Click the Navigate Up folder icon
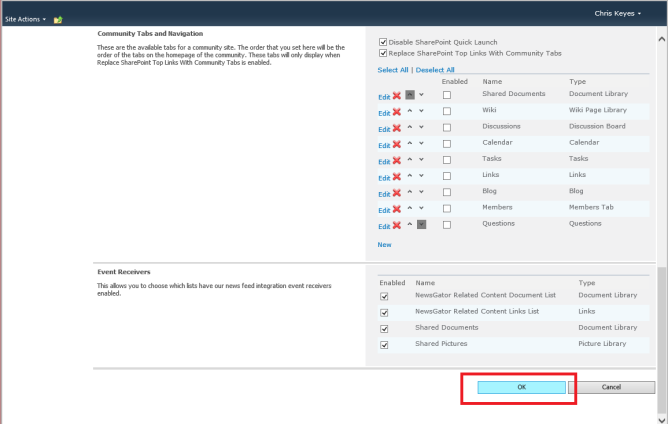The image size is (668, 424). pyautogui.click(x=58, y=19)
